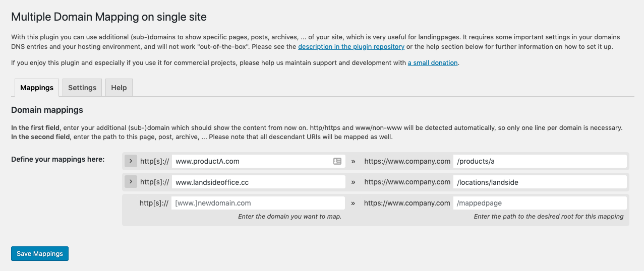Open the plugin repository description link
644x271 pixels.
tap(351, 46)
